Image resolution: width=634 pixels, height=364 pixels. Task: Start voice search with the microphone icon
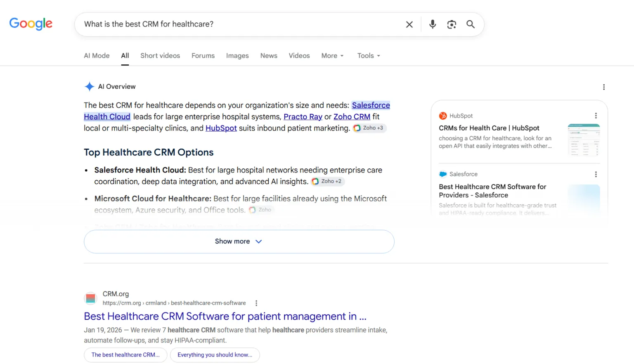433,24
